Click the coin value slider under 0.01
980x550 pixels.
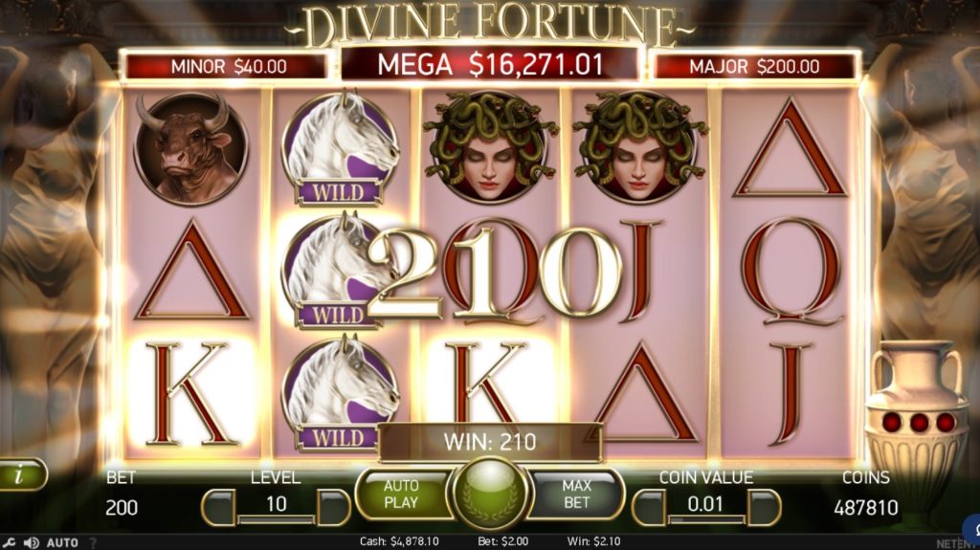click(x=706, y=518)
